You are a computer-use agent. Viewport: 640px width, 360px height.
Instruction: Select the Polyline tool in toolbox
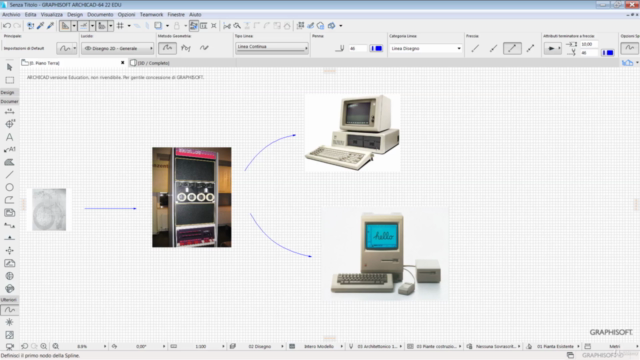tap(9, 200)
